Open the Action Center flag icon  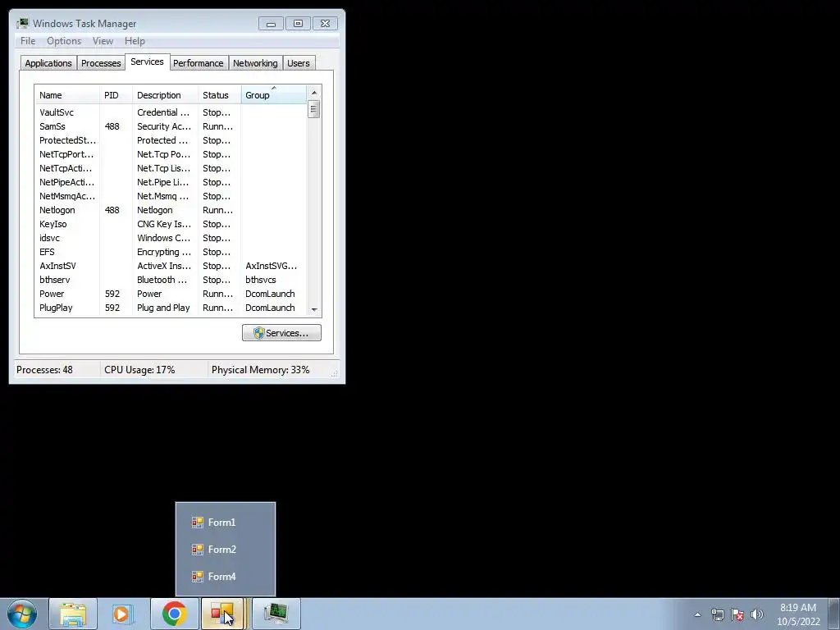point(737,614)
